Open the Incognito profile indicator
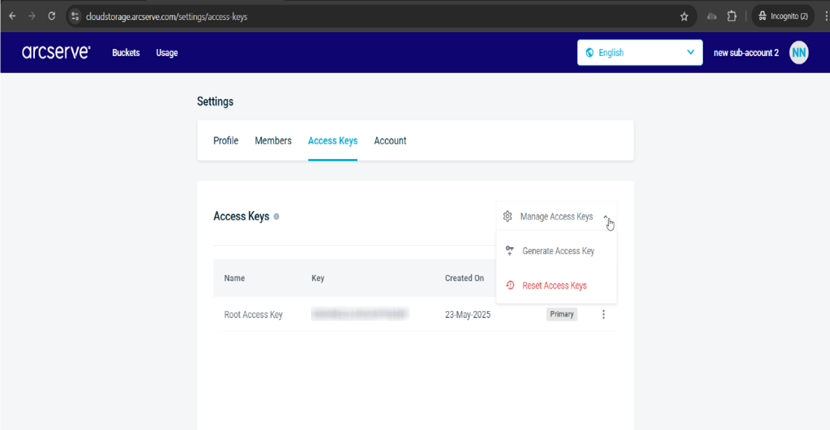This screenshot has height=430, width=830. pyautogui.click(x=783, y=16)
